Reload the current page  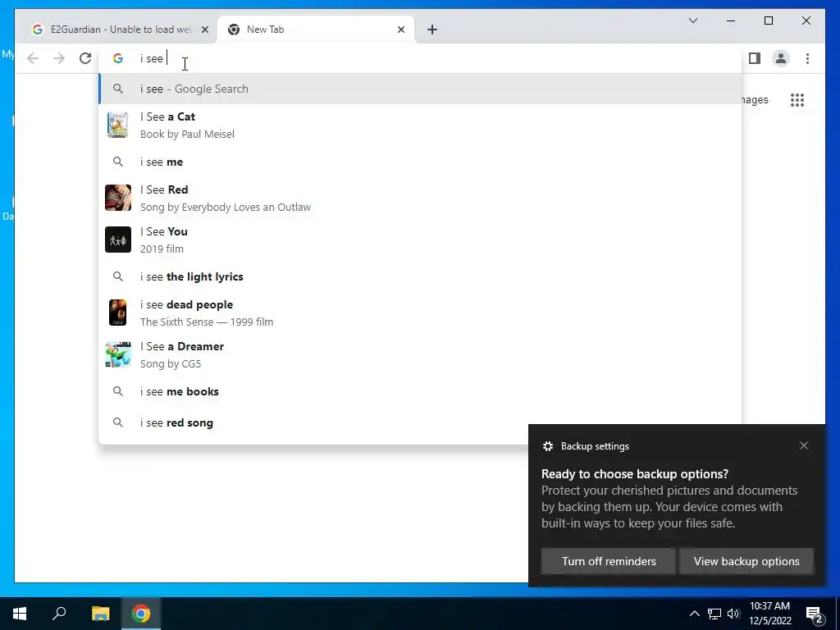(x=85, y=58)
